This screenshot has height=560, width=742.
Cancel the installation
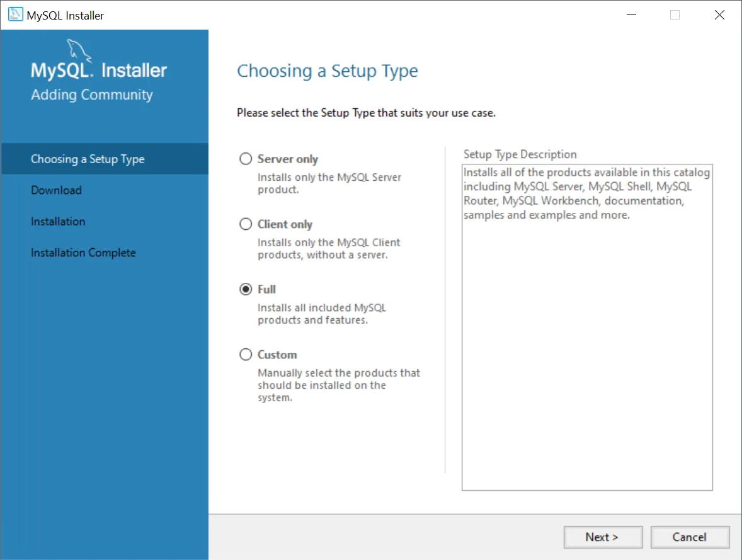click(x=690, y=537)
